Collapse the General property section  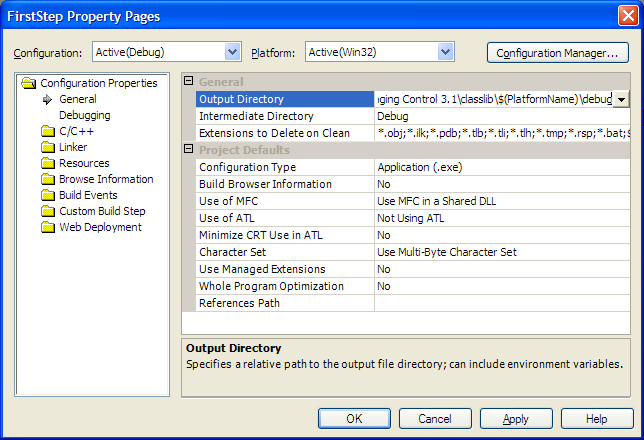tap(189, 82)
